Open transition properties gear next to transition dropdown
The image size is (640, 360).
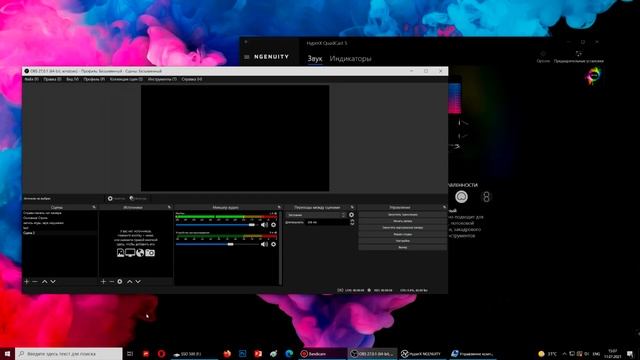(x=351, y=215)
